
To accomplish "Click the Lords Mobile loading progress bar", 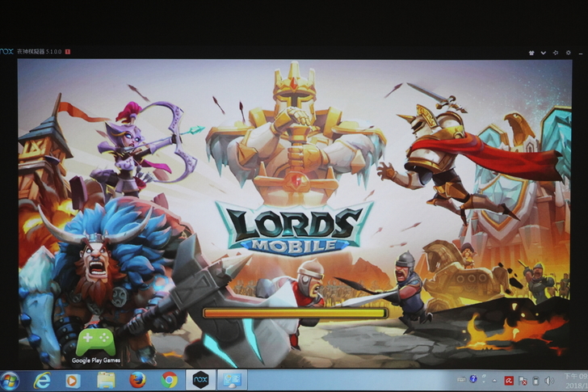I will (296, 313).
